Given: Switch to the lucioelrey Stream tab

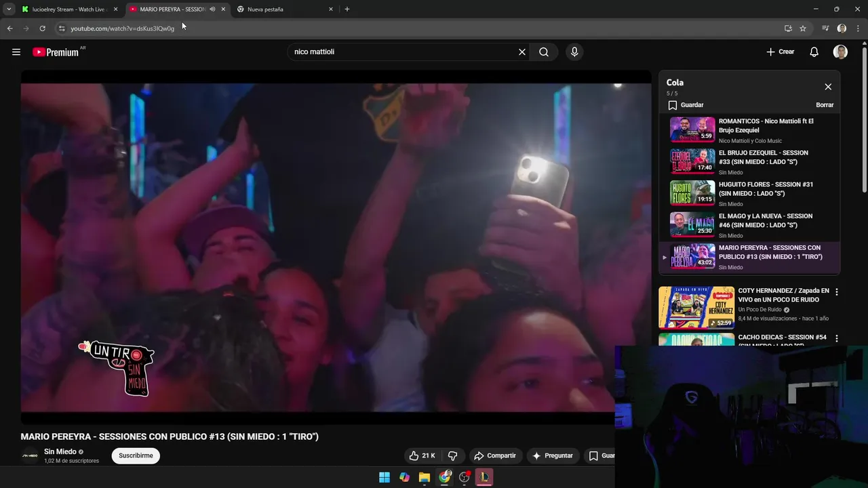Looking at the screenshot, I should tap(70, 9).
